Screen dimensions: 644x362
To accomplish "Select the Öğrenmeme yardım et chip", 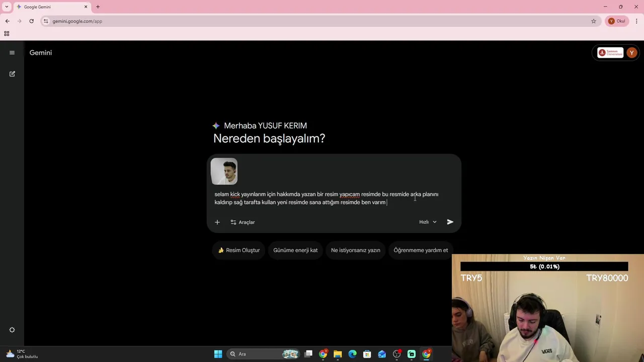I will tap(421, 250).
